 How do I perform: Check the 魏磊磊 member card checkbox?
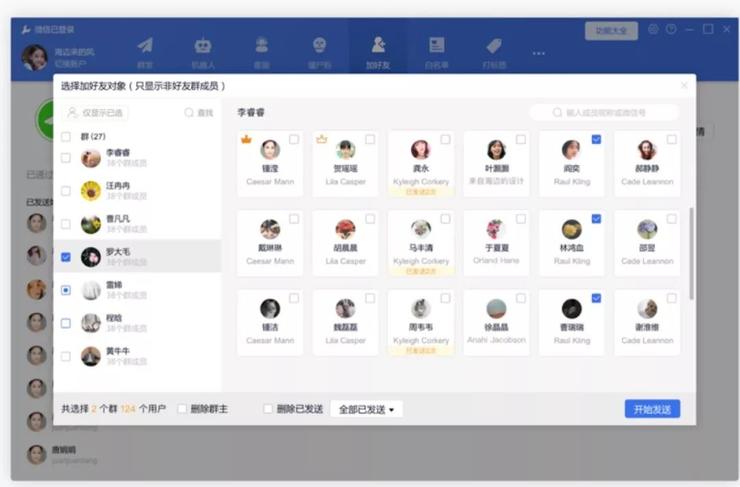pyautogui.click(x=370, y=298)
